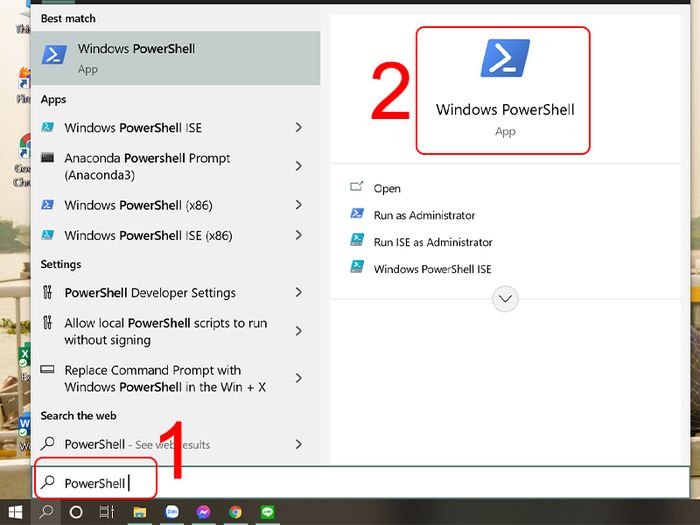Open Replace Command Prompt with PowerShell setting
Image resolution: width=700 pixels, height=525 pixels.
point(175,378)
